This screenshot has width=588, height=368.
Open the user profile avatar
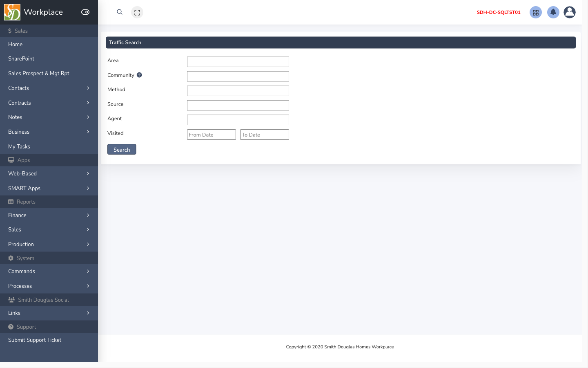[570, 12]
